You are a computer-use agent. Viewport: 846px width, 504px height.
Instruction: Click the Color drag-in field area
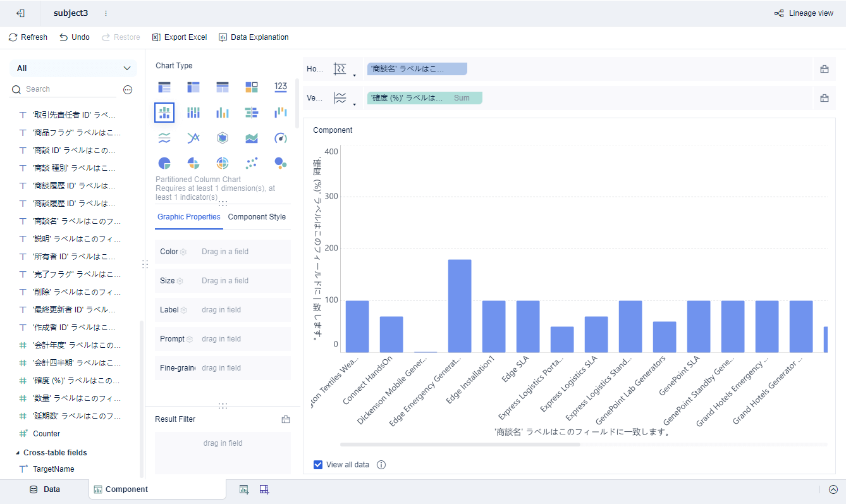click(244, 252)
